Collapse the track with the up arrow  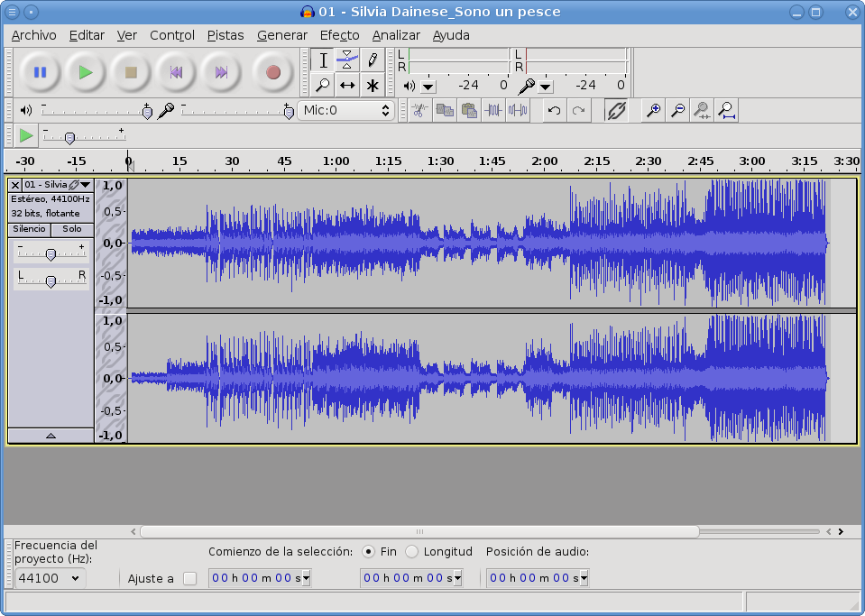51,436
